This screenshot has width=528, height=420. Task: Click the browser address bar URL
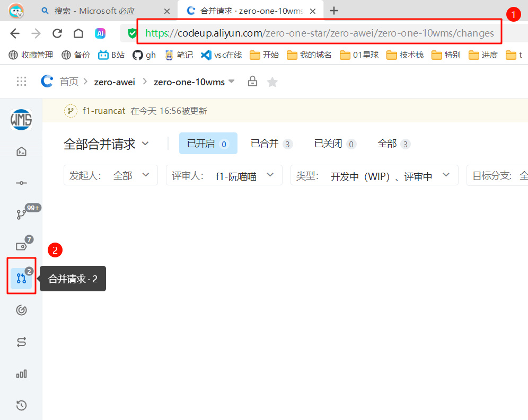319,33
